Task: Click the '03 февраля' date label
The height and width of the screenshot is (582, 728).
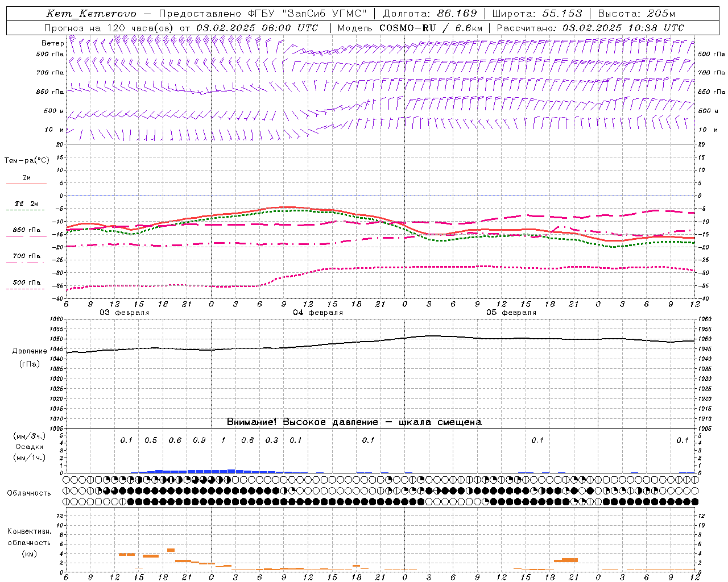Action: (125, 313)
